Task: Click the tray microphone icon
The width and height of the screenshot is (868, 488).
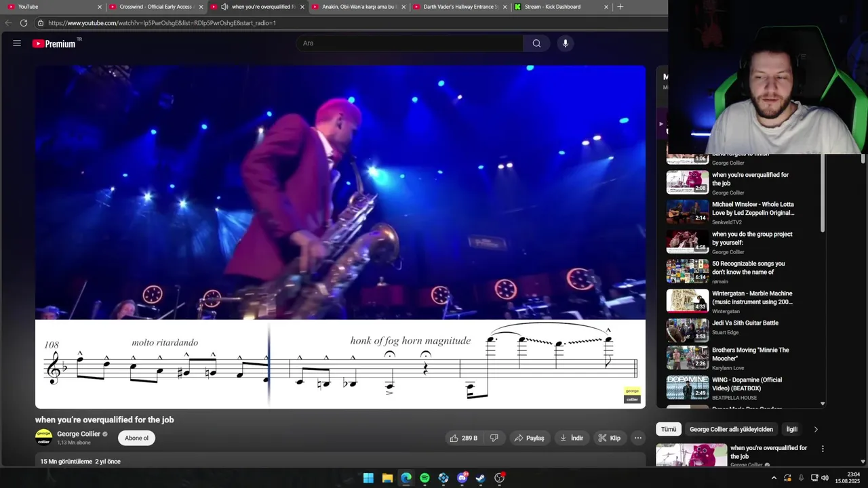Action: pyautogui.click(x=801, y=478)
